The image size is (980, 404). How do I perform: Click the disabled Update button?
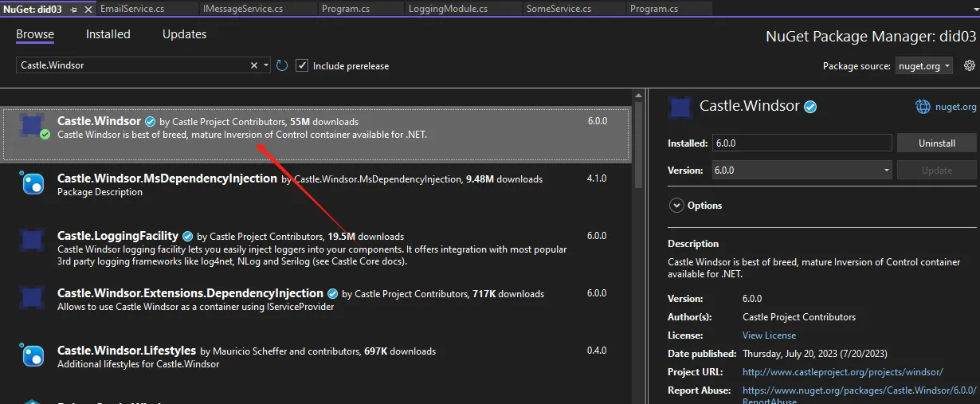[x=936, y=171]
